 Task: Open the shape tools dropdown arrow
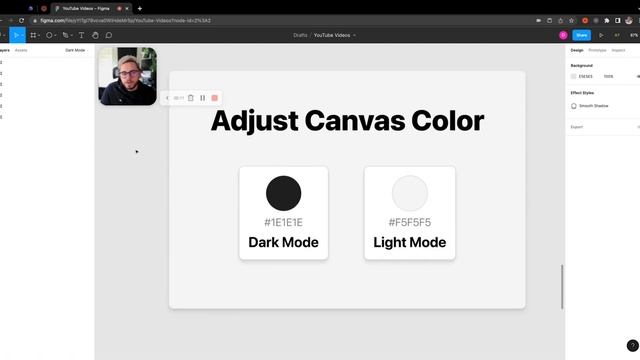click(x=55, y=36)
